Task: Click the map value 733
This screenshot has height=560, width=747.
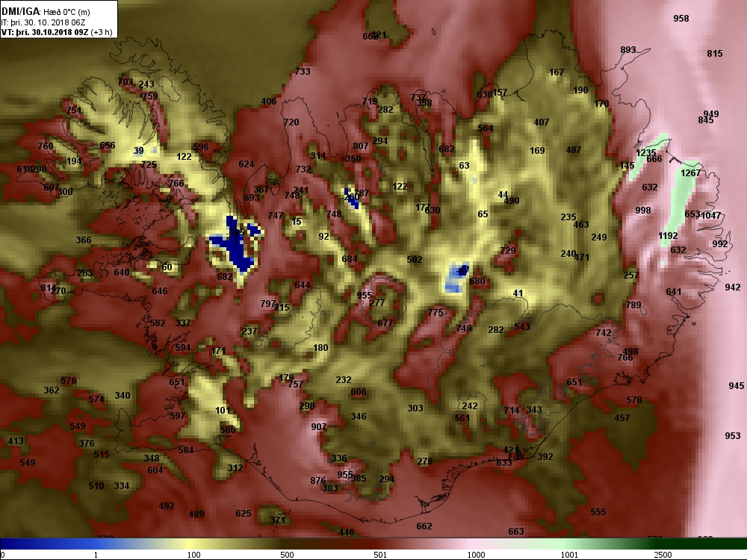Action: pos(303,71)
